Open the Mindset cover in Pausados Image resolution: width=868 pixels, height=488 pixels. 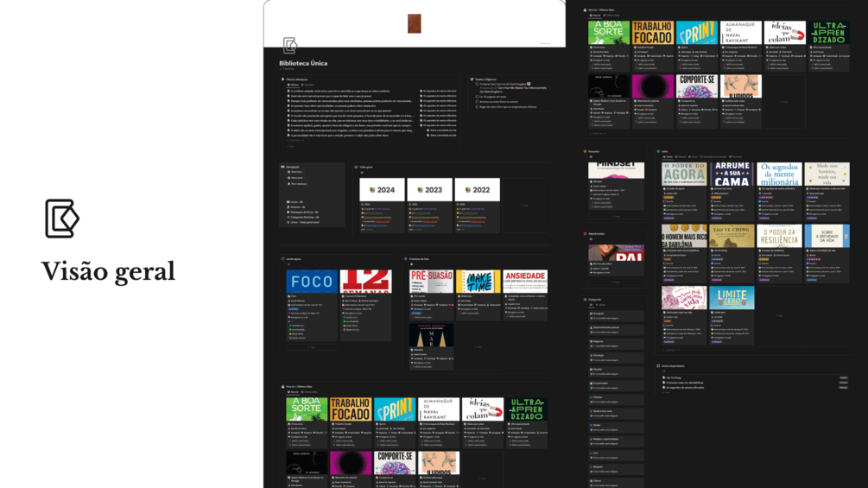[x=616, y=170]
